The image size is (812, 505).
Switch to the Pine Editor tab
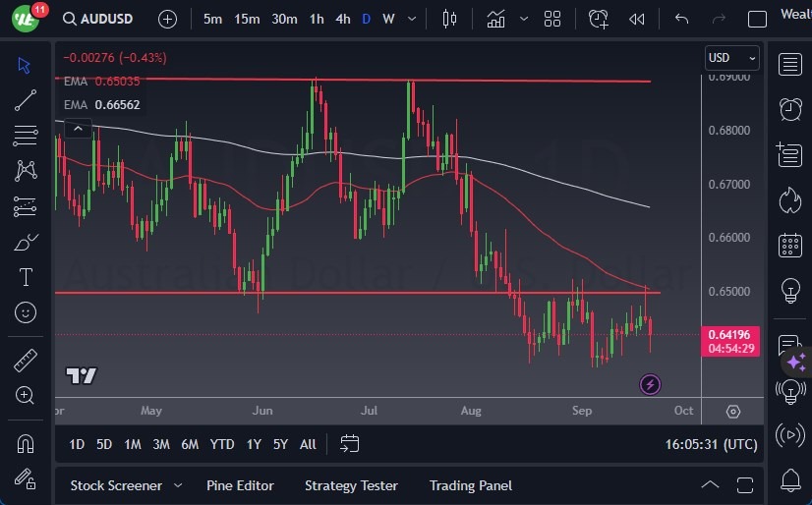pos(240,485)
